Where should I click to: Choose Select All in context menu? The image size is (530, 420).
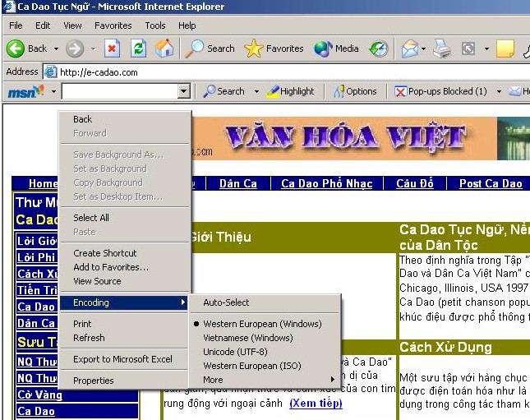pyautogui.click(x=124, y=218)
